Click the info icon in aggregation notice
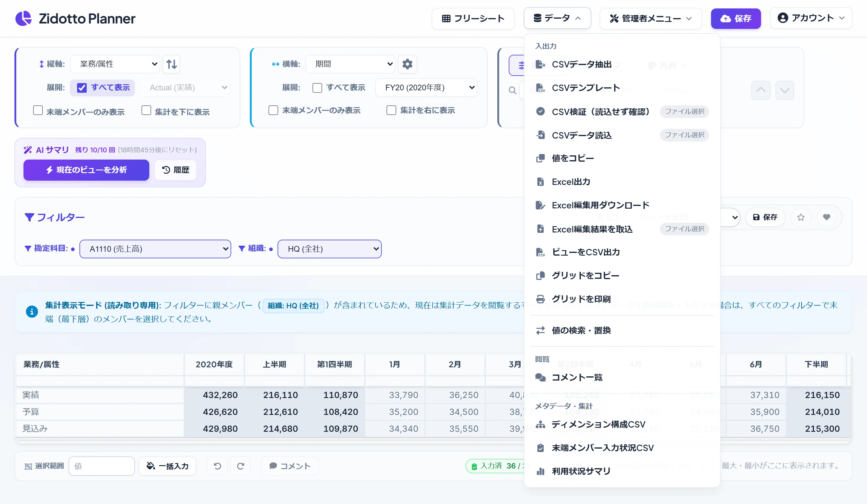The height and width of the screenshot is (504, 867). (32, 311)
